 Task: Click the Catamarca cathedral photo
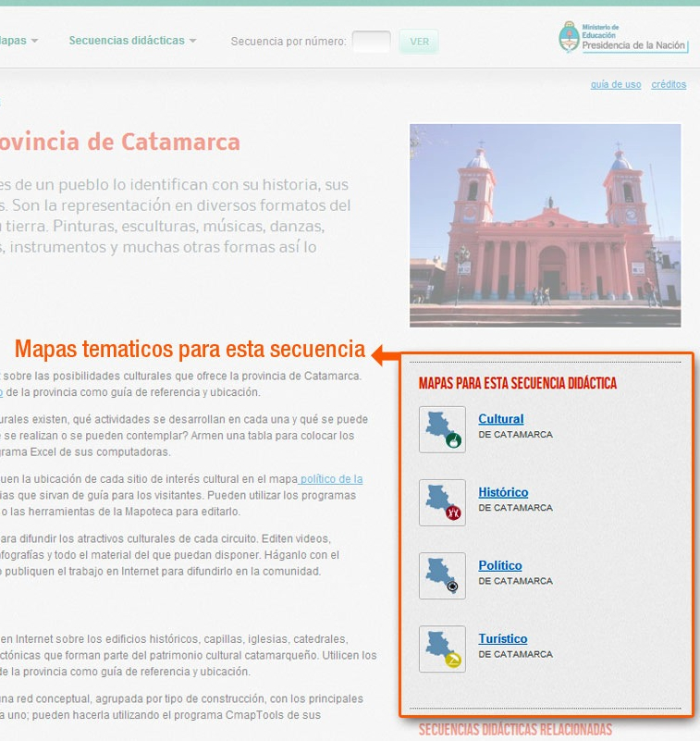pos(545,226)
